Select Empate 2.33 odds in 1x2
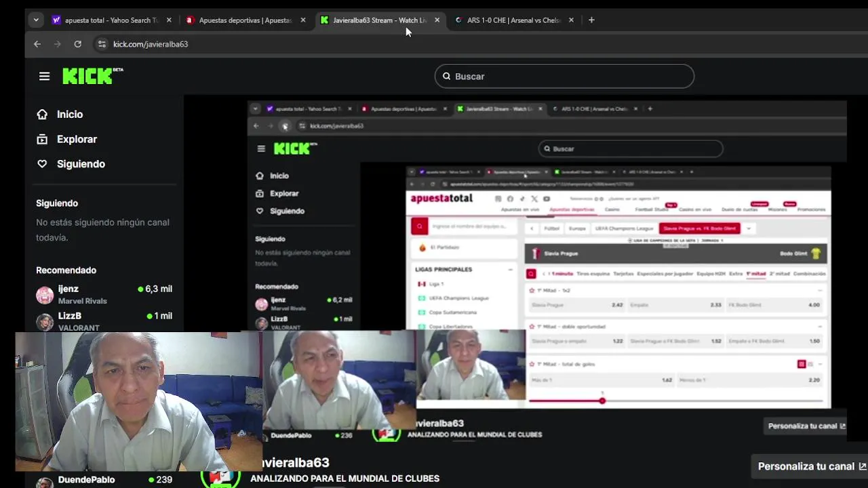The image size is (868, 488). pyautogui.click(x=675, y=305)
